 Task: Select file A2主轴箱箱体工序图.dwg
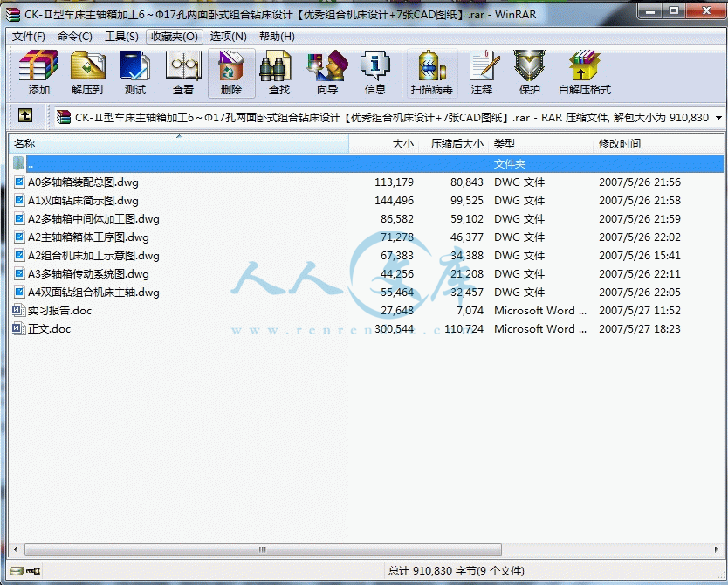(x=88, y=237)
